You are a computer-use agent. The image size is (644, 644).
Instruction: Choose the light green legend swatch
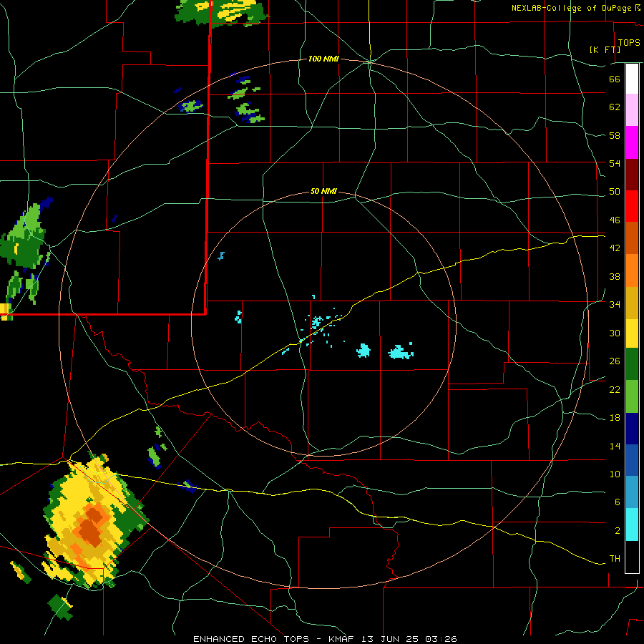click(632, 396)
